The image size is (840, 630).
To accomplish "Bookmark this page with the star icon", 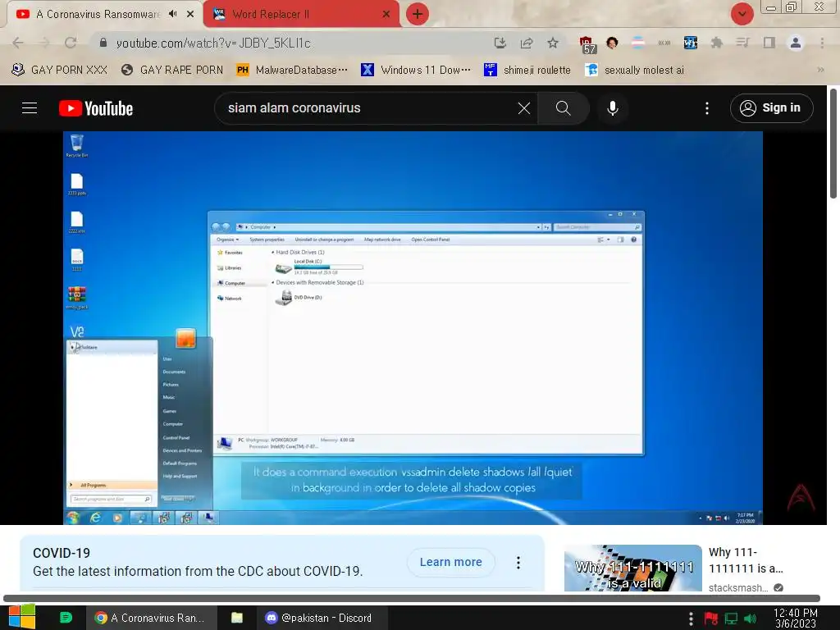I will 553,43.
